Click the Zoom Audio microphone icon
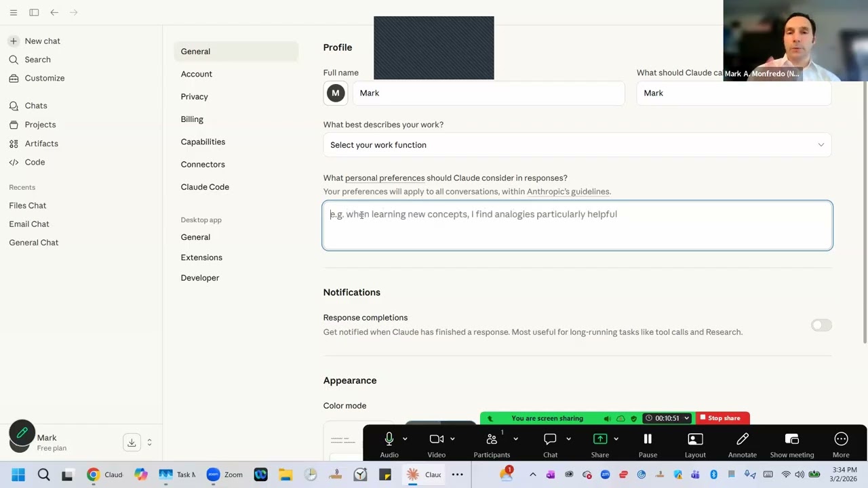Image resolution: width=868 pixels, height=488 pixels. pos(389,439)
